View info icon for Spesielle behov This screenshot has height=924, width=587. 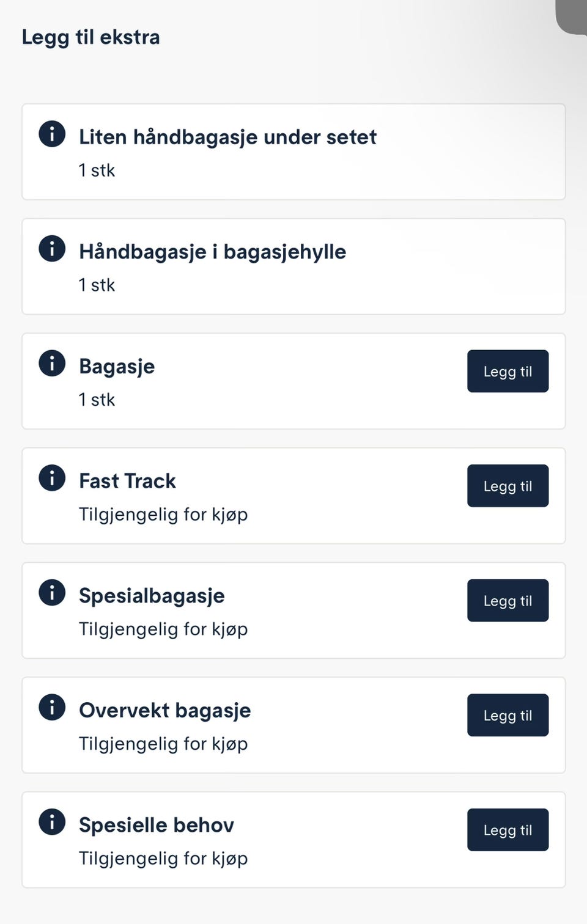[x=52, y=822]
